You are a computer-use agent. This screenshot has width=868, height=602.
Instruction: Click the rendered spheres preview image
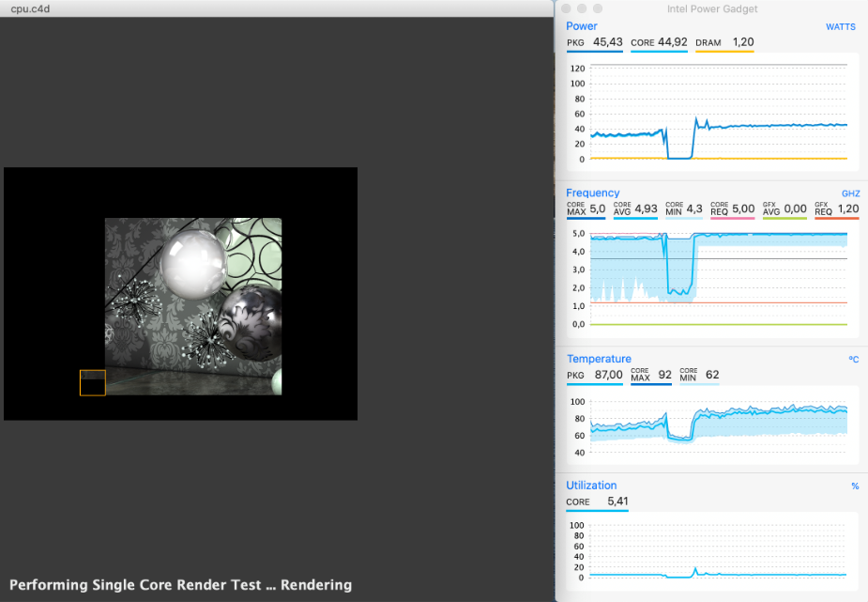(x=192, y=306)
